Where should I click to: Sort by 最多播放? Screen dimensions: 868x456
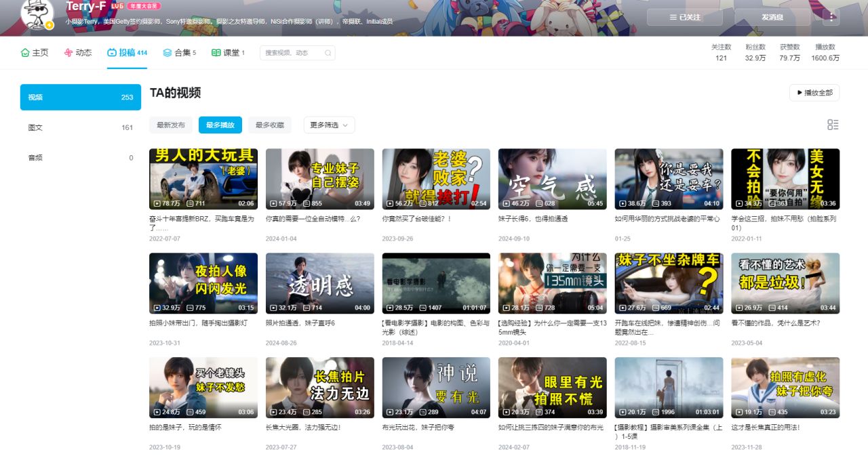220,125
